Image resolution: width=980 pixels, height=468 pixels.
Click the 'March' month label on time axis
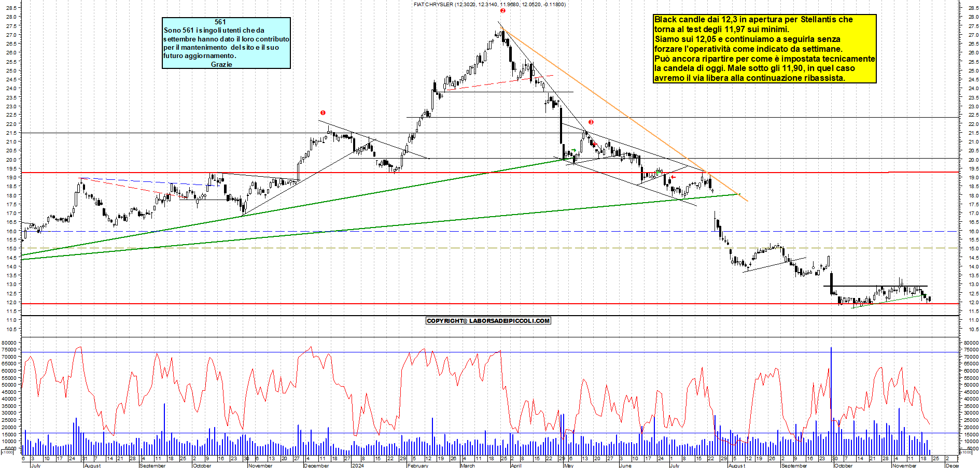[468, 465]
